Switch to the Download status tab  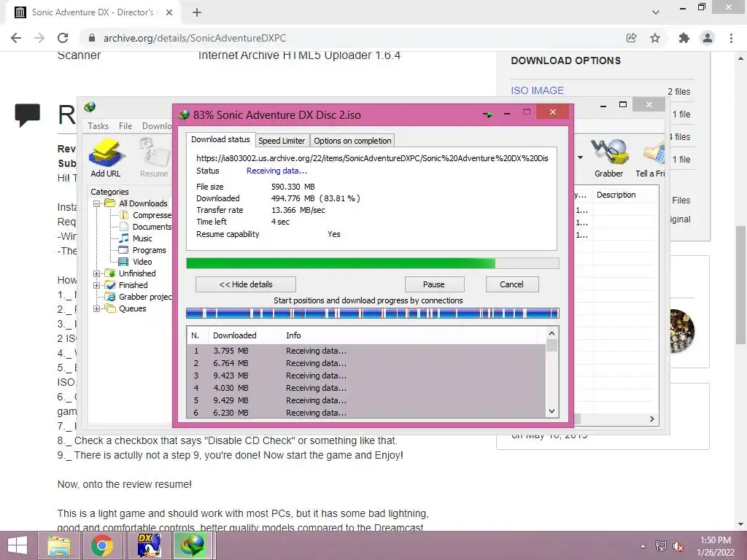pos(220,139)
